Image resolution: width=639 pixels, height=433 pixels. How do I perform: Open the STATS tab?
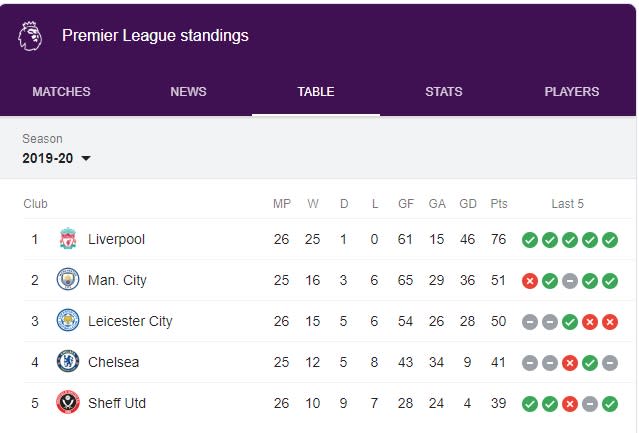click(x=444, y=92)
